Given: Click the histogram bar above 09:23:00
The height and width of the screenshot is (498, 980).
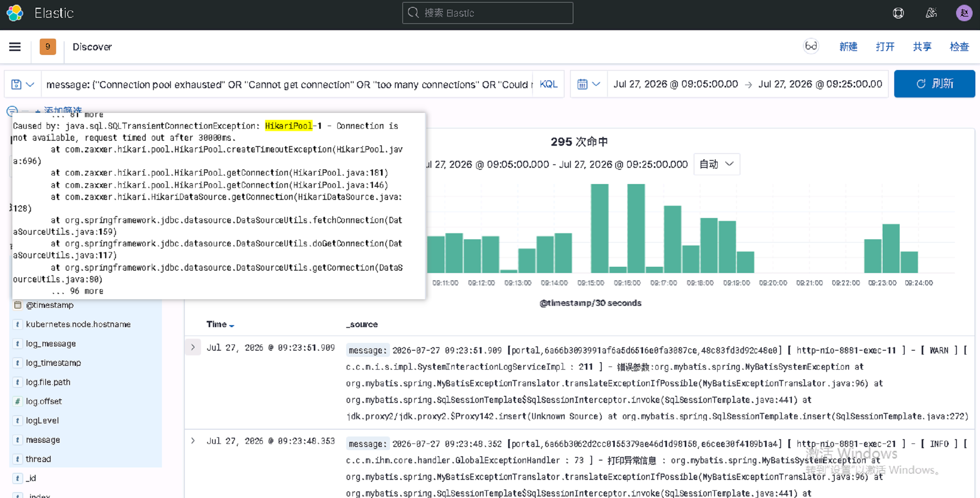Looking at the screenshot, I should click(x=891, y=248).
